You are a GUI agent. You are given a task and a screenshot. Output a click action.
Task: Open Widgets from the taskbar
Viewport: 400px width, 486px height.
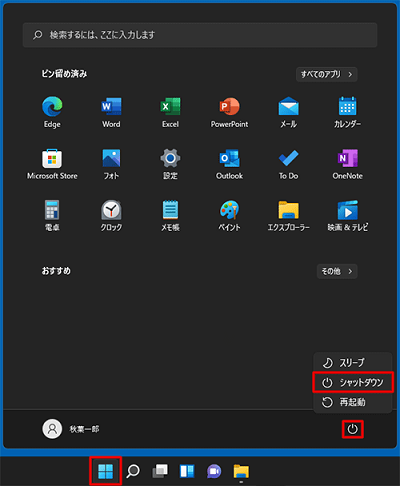(x=187, y=471)
